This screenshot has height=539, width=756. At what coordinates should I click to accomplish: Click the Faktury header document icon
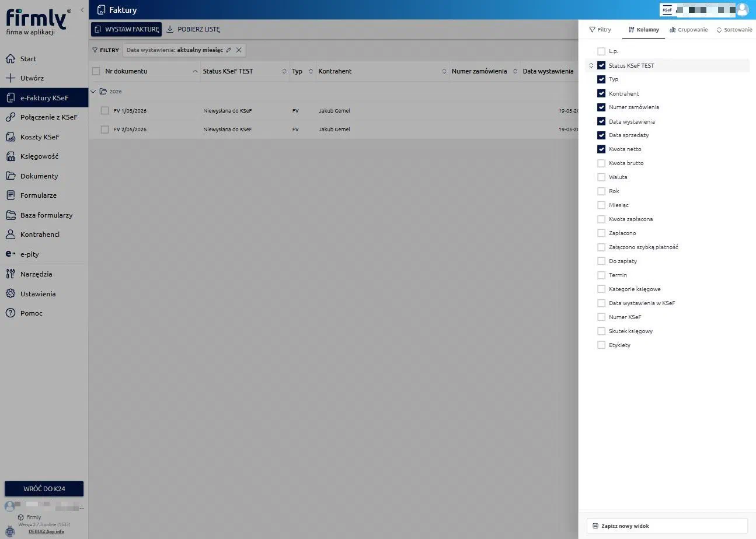pyautogui.click(x=101, y=10)
